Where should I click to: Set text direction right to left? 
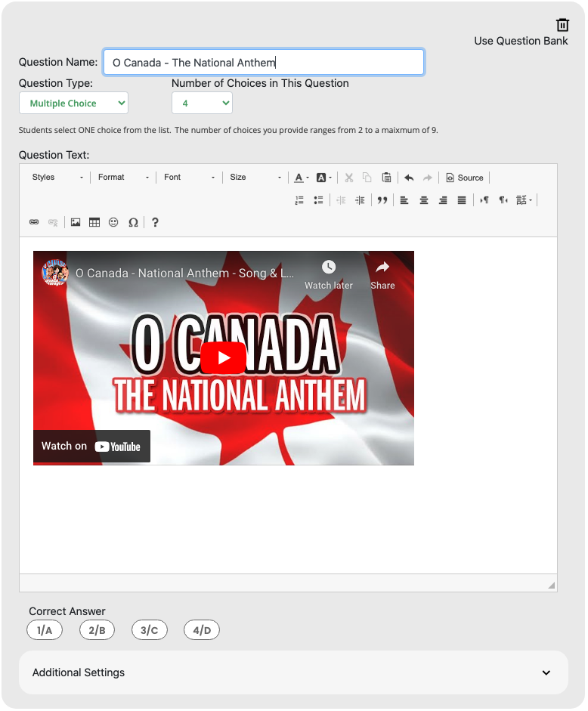click(x=503, y=200)
